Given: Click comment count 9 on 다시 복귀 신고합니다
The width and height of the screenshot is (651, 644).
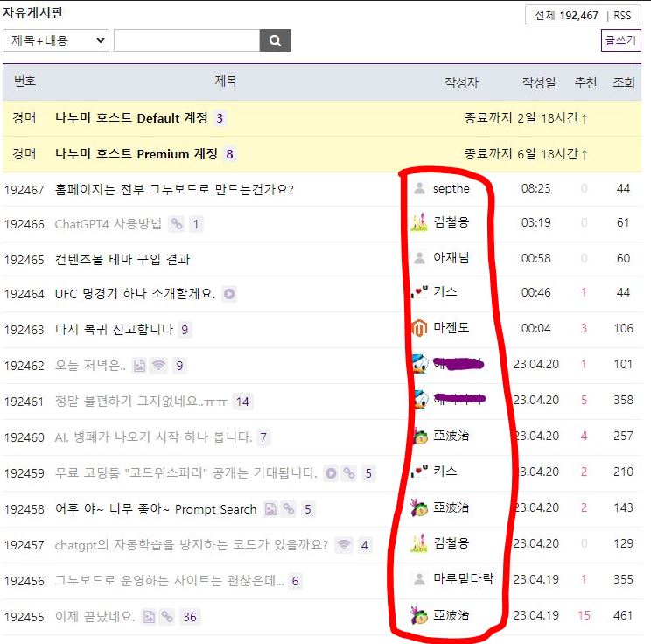Looking at the screenshot, I should (185, 330).
